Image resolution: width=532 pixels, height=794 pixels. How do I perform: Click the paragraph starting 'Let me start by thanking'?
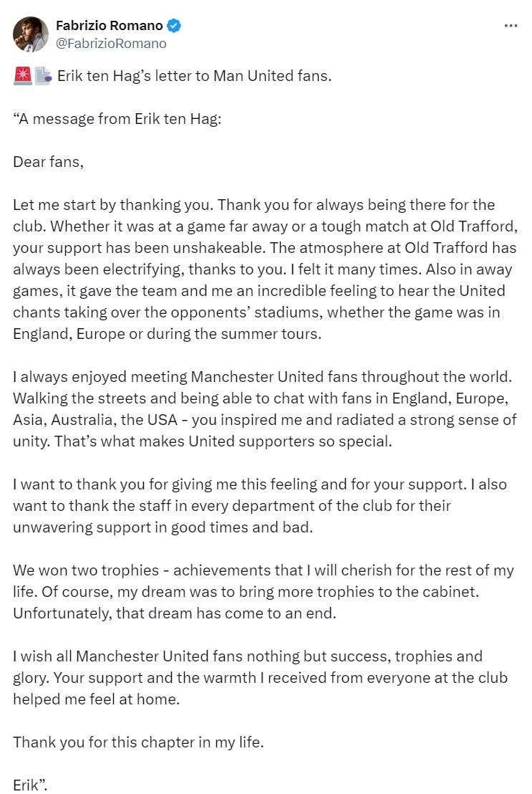tap(265, 269)
